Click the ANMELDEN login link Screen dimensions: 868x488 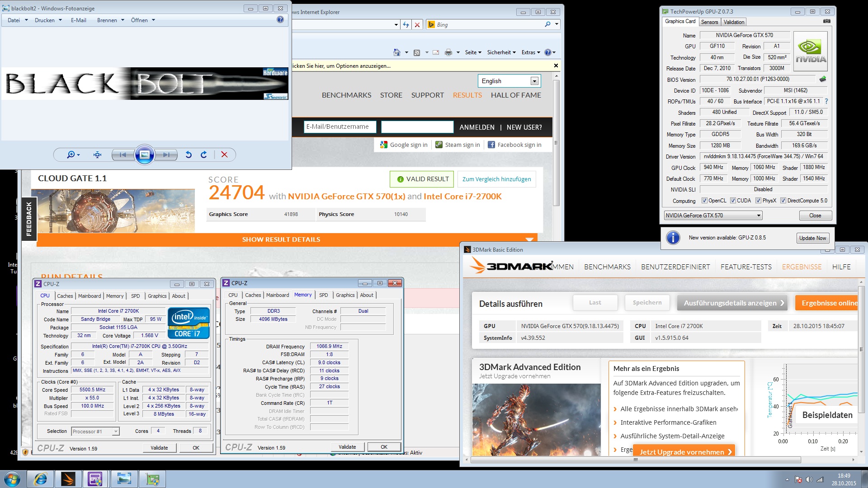(477, 127)
